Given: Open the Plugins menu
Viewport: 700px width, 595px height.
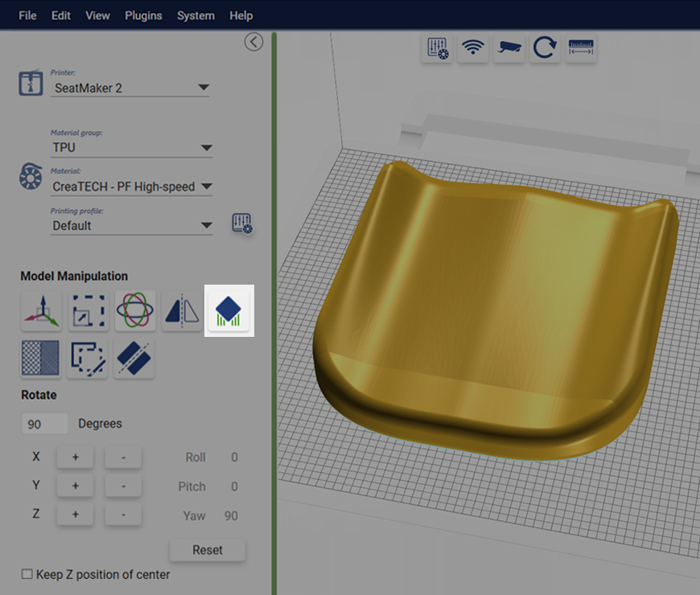Looking at the screenshot, I should (x=143, y=15).
